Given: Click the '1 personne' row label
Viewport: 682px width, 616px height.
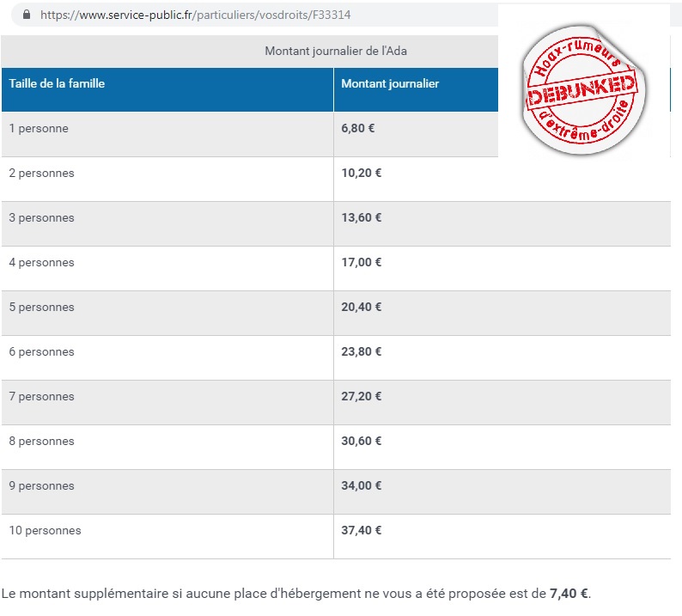Looking at the screenshot, I should (x=39, y=129).
